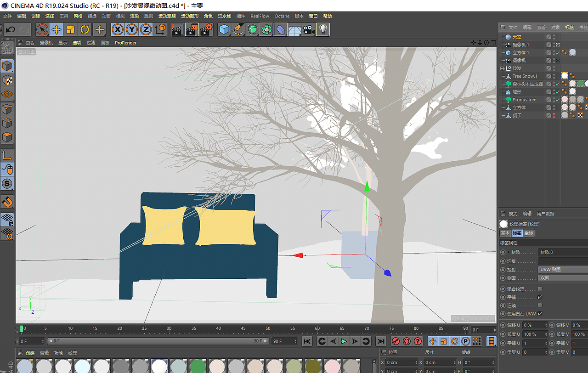
Task: Click the Undo arrow icon
Action: click(10, 29)
